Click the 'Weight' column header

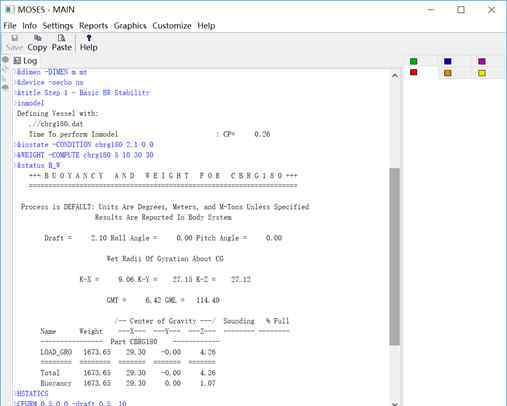coord(91,331)
